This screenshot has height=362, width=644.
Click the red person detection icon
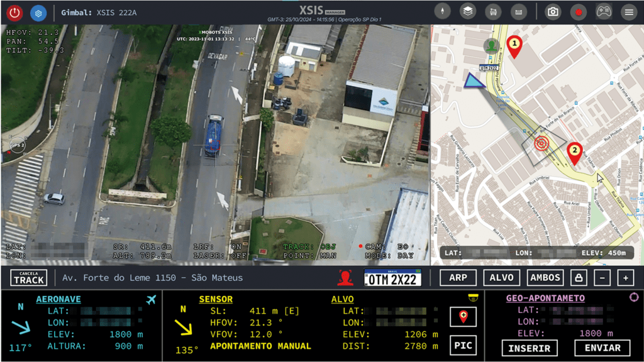pos(344,278)
